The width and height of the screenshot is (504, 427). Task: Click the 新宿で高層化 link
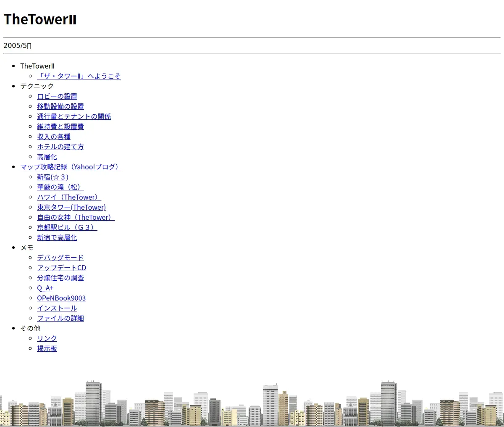(57, 237)
